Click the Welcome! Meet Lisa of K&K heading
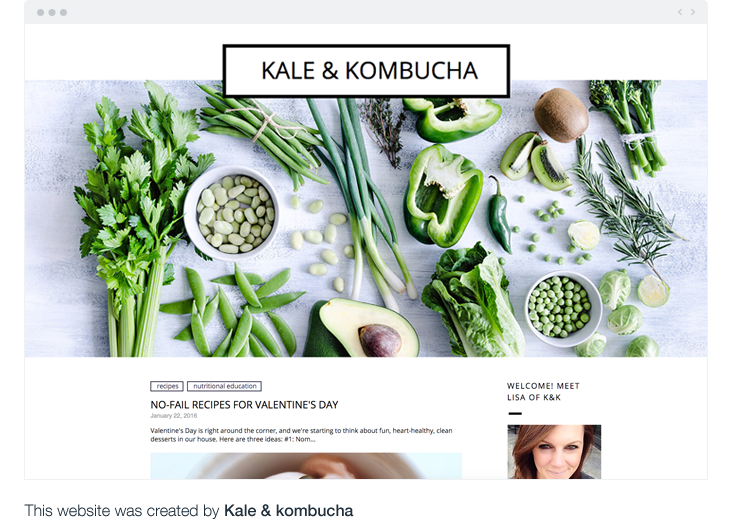 click(543, 392)
